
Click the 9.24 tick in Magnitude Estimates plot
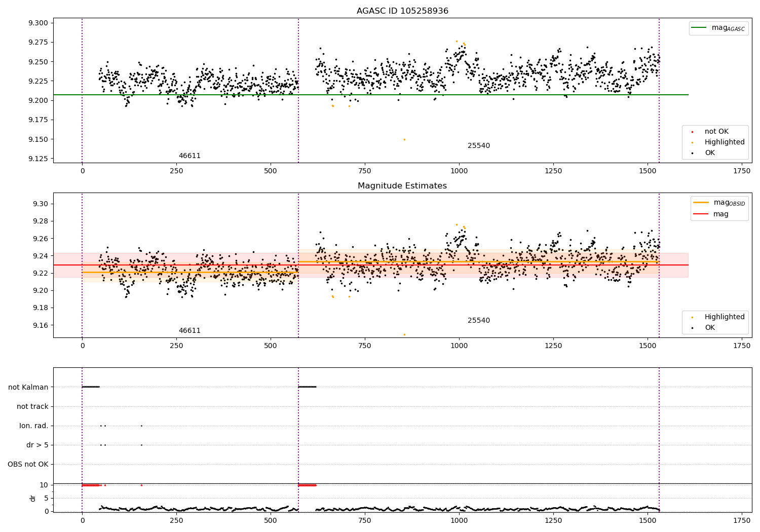pos(40,256)
